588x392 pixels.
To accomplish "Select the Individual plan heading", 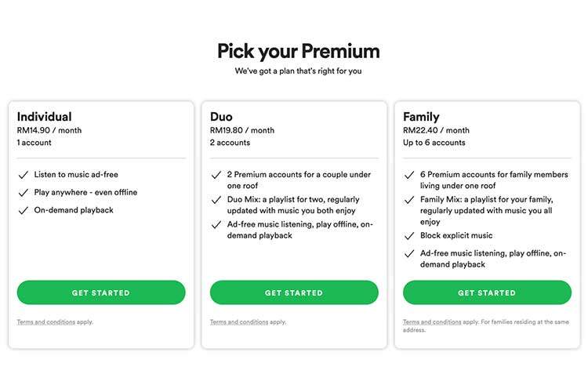I will pyautogui.click(x=44, y=117).
